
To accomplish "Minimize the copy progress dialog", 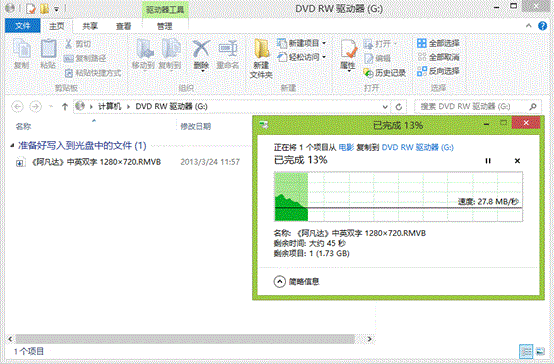I will (486, 124).
